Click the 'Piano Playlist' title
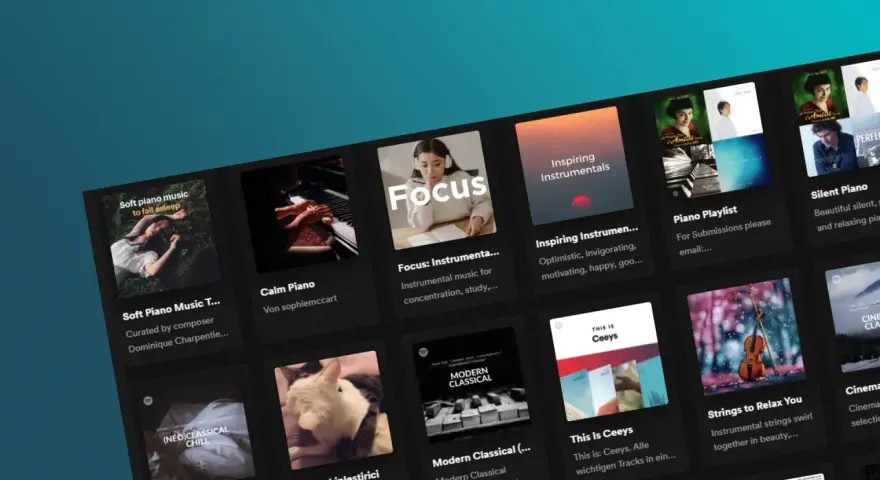The width and height of the screenshot is (880, 480). pyautogui.click(x=705, y=214)
